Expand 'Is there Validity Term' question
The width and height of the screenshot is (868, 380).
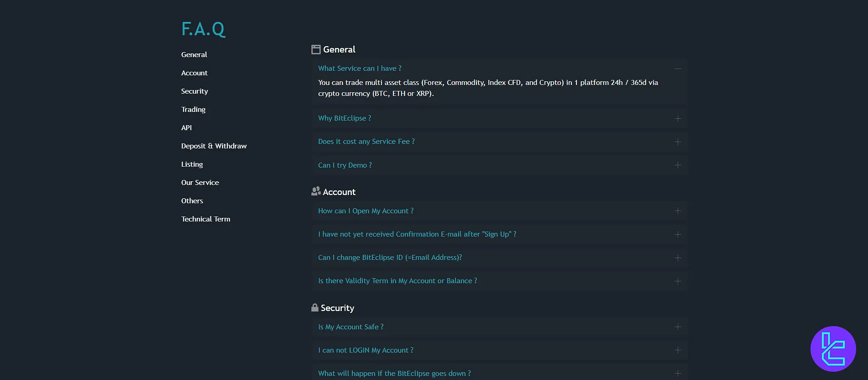point(397,281)
